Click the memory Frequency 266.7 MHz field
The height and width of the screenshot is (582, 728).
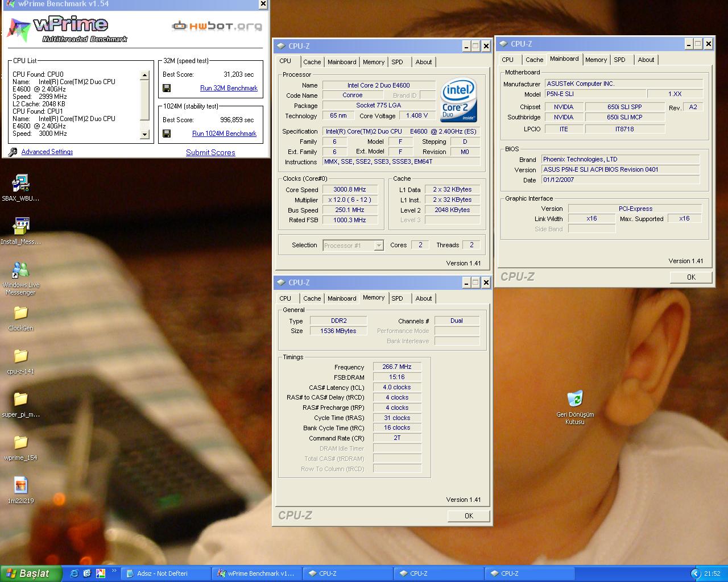(397, 367)
